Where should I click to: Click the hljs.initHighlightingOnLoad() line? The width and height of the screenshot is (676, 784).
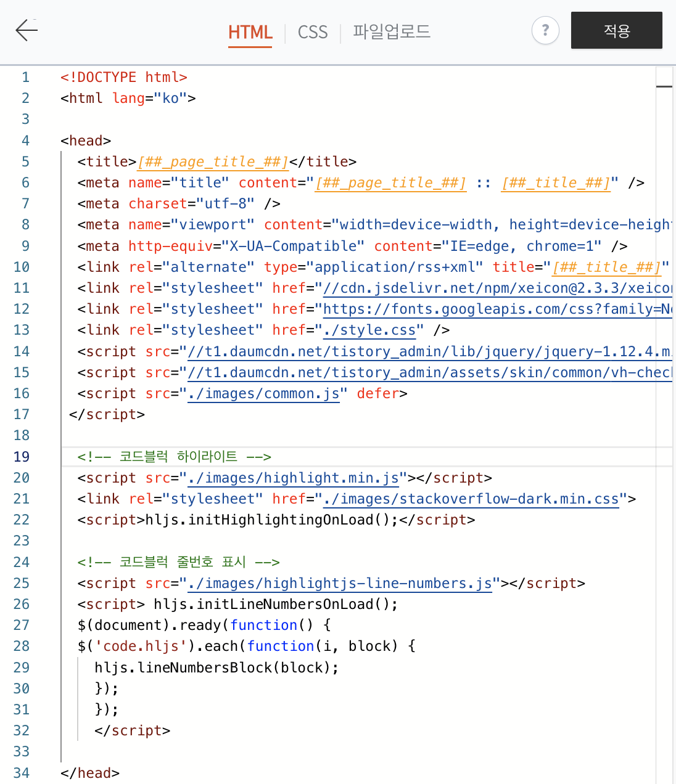276,520
